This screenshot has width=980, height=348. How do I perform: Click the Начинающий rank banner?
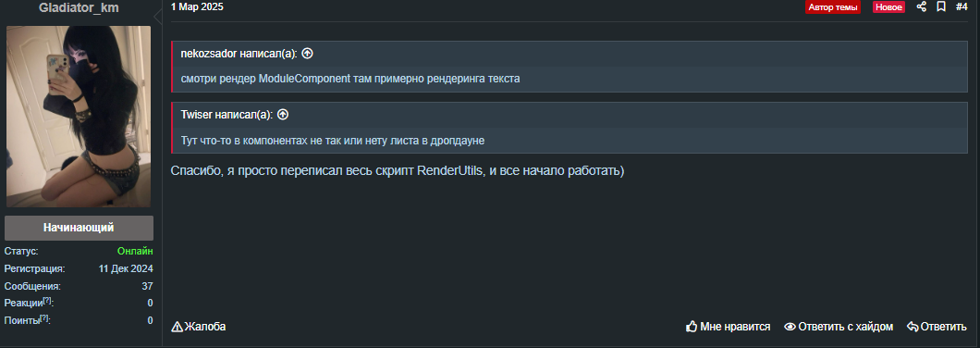(x=79, y=228)
